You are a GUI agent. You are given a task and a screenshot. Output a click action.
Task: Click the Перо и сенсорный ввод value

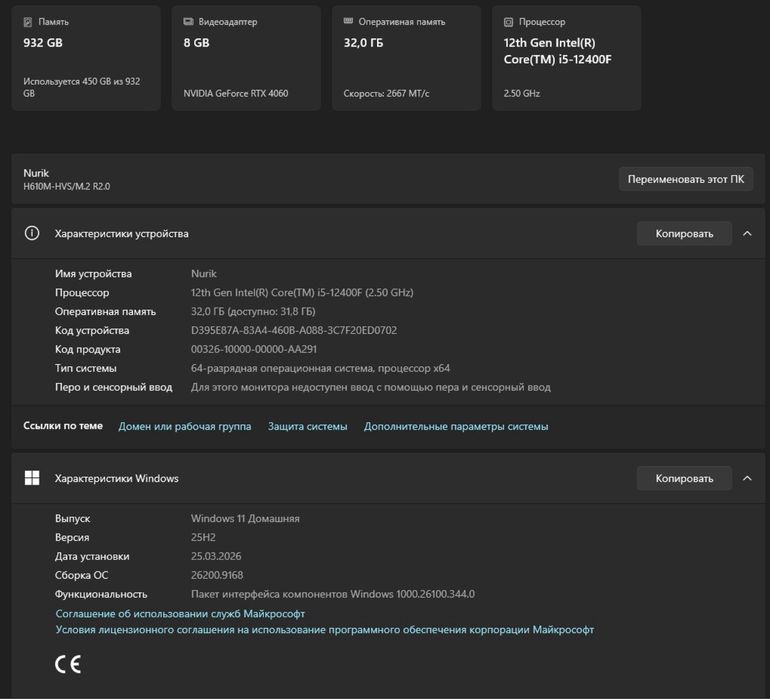pyautogui.click(x=371, y=387)
